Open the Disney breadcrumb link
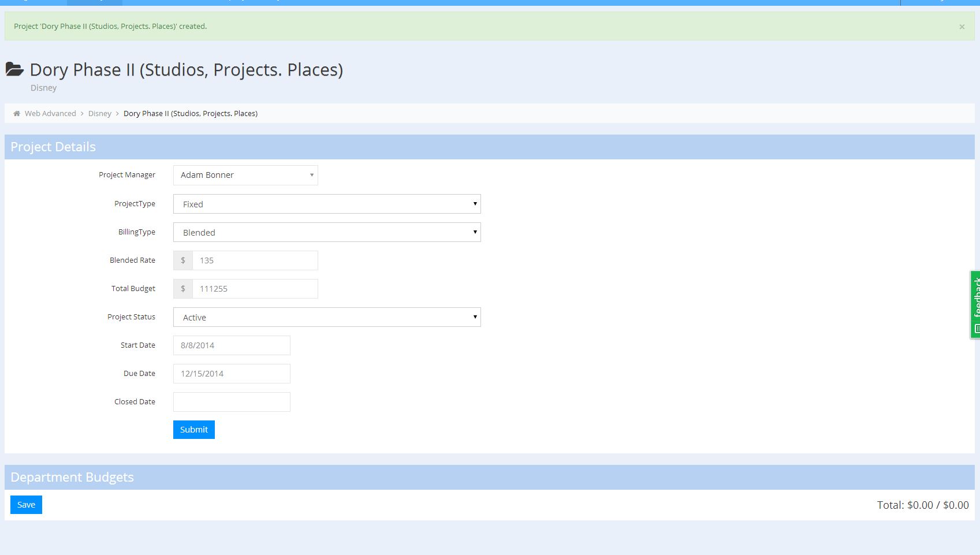 99,114
